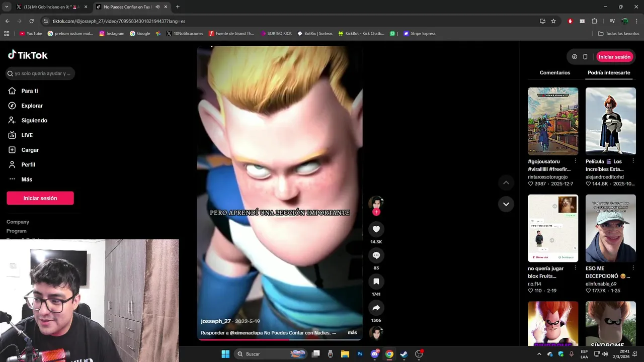Click the Chrome address bar URL
The height and width of the screenshot is (362, 644).
[x=119, y=21]
